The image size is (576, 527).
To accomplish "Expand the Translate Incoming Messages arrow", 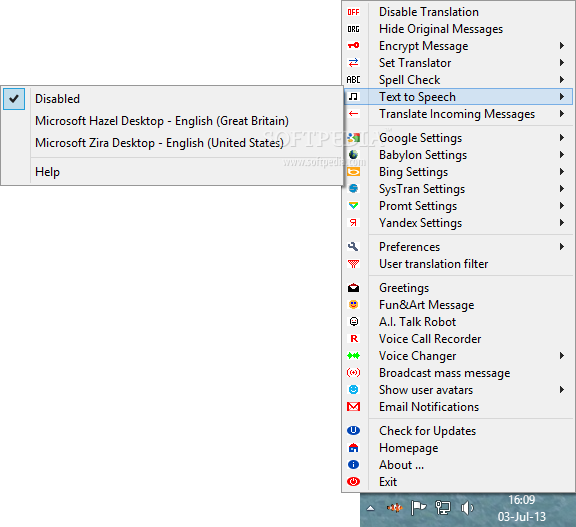I will click(562, 113).
